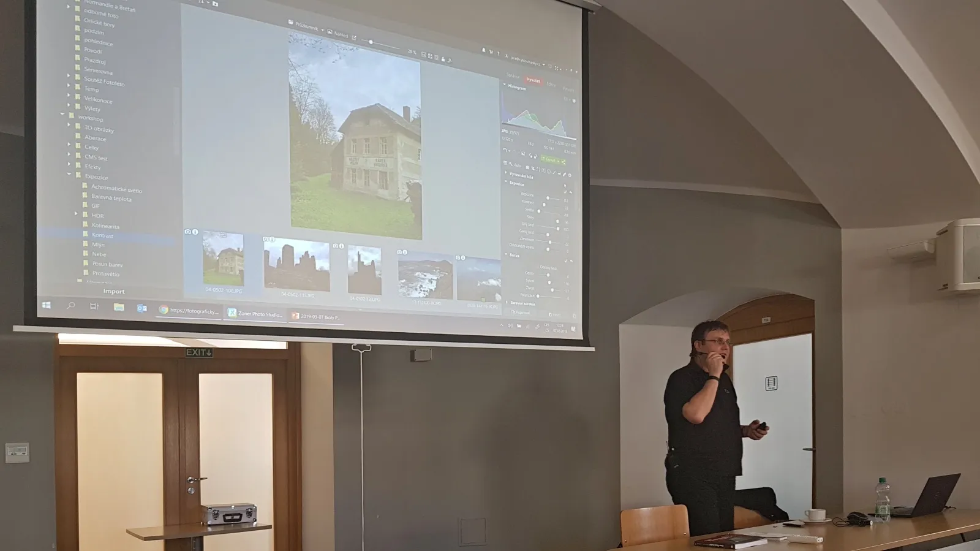Screen dimensions: 980x551
Task: Click the Auto enhance button
Action: (514, 164)
